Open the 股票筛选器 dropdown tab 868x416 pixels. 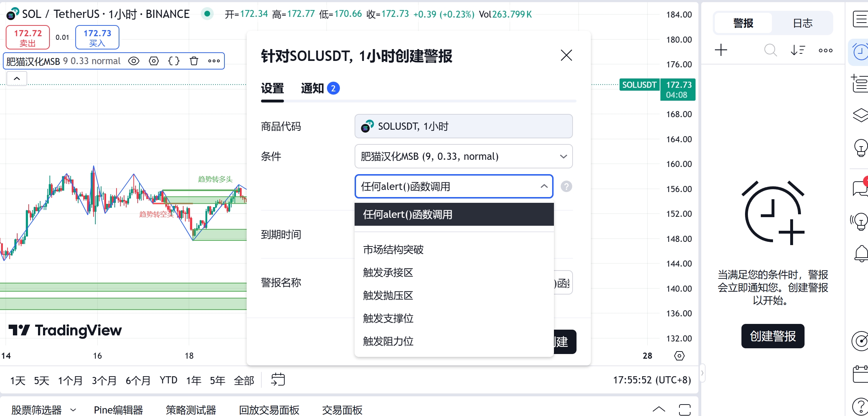point(44,410)
